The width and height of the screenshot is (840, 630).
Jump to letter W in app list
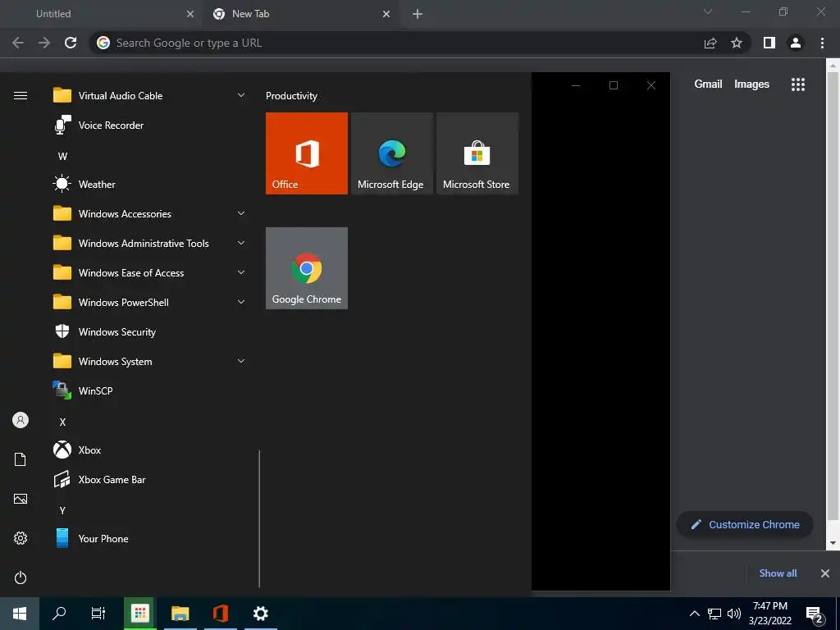tap(62, 157)
